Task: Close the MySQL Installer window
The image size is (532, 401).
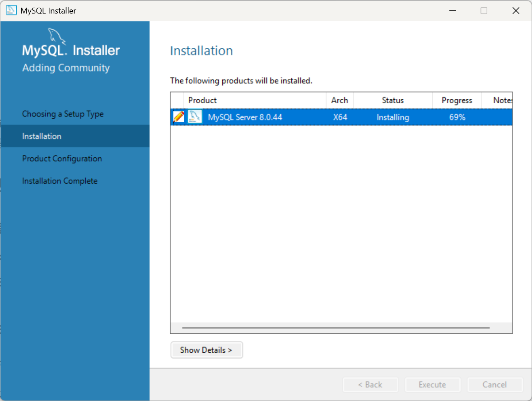Action: coord(516,10)
